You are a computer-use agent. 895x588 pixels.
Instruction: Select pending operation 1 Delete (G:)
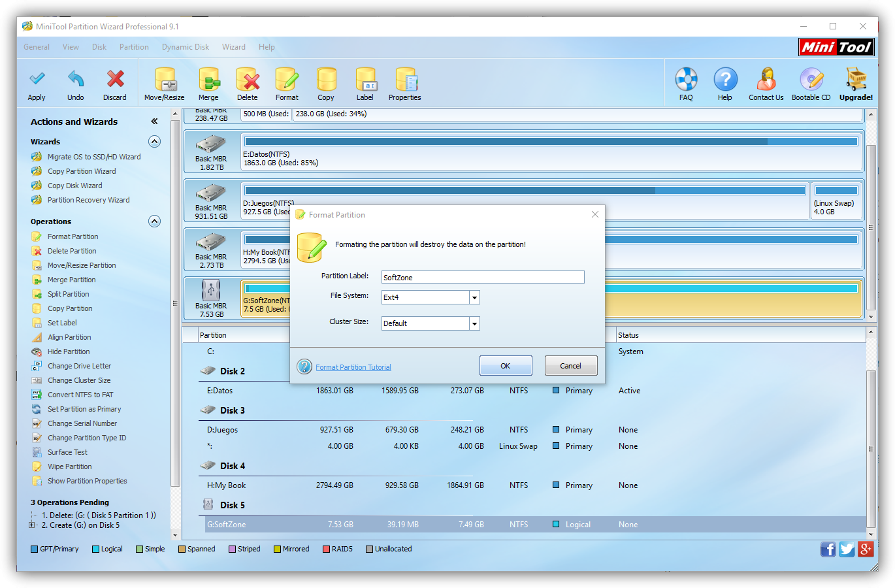click(x=99, y=515)
